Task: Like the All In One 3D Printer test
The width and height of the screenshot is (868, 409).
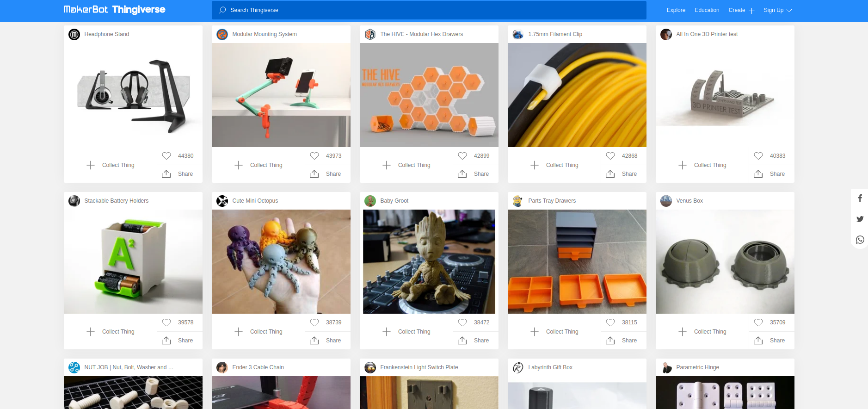Action: 758,156
